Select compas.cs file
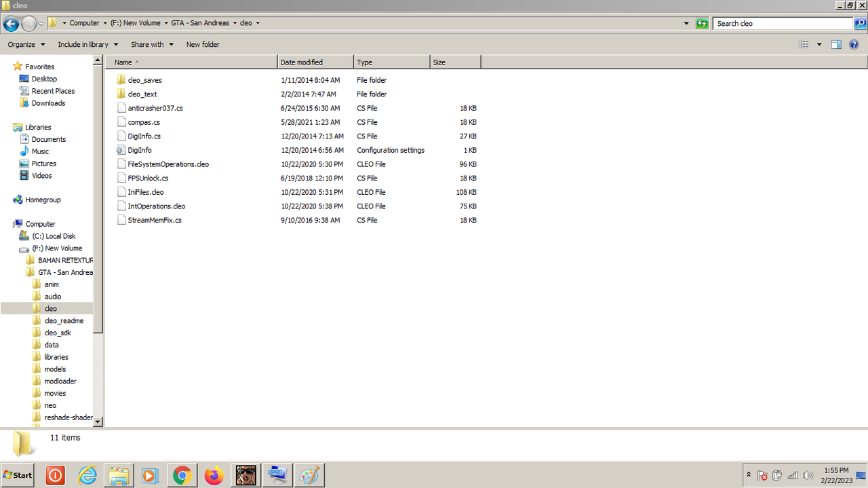 click(144, 123)
